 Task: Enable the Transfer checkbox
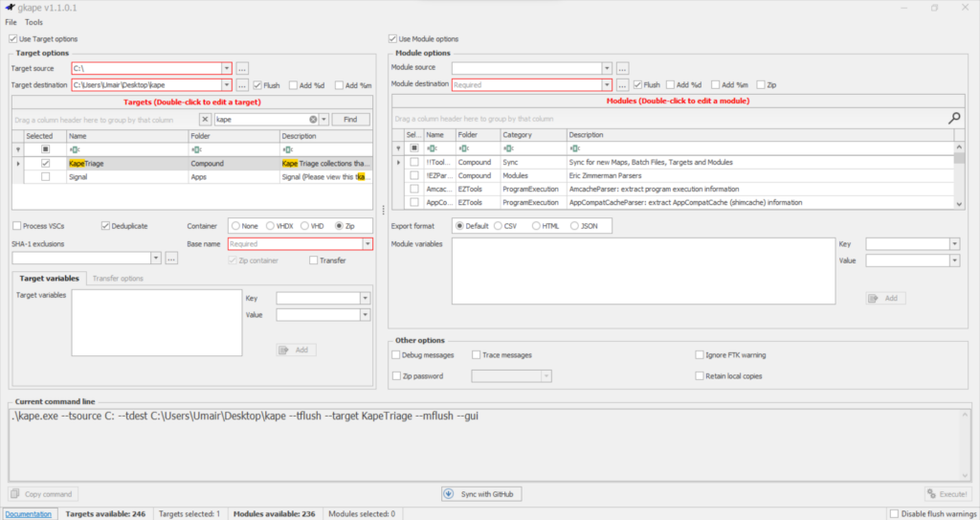point(313,260)
